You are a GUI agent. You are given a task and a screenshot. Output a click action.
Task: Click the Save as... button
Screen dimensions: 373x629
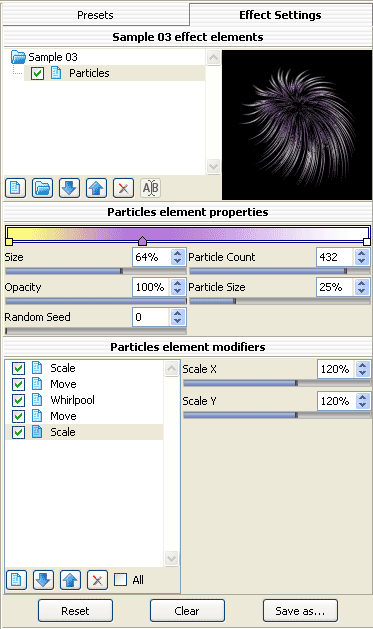pyautogui.click(x=300, y=611)
